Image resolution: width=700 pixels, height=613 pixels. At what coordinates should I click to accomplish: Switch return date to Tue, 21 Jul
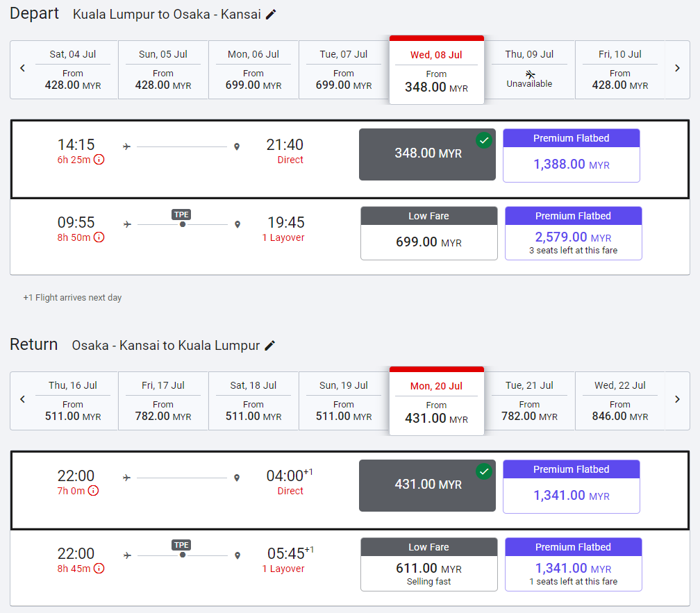coord(529,401)
